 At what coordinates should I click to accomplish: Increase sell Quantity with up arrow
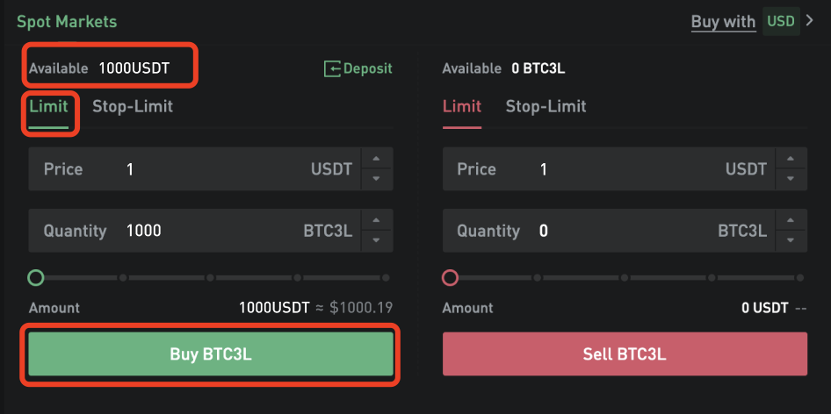click(x=791, y=220)
